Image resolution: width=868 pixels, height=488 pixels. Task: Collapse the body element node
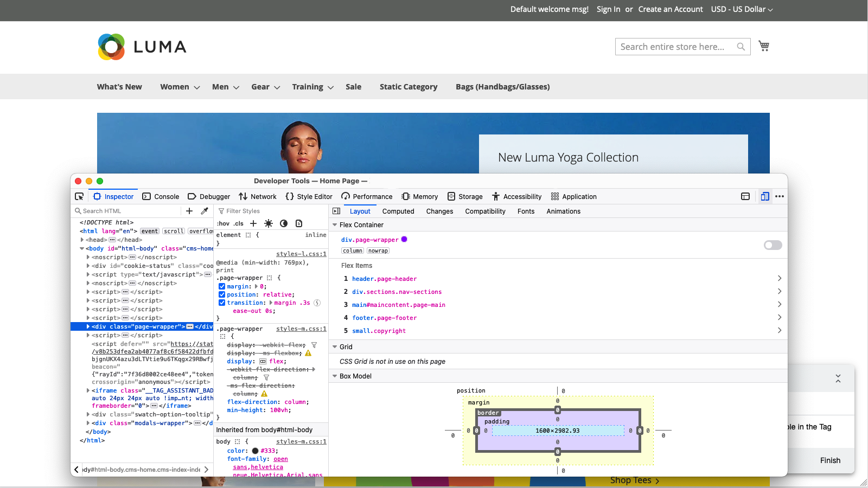click(x=82, y=248)
